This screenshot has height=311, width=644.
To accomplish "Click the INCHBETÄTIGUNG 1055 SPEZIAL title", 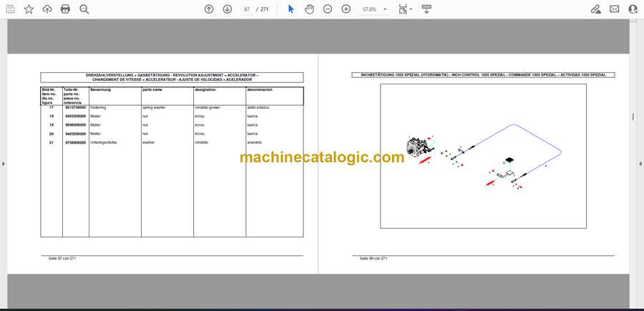I will coord(484,75).
